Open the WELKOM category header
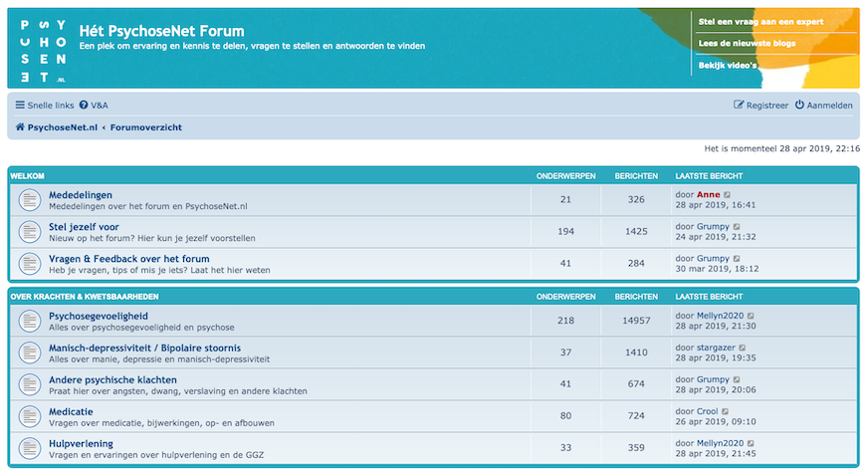Screen dimensions: 868x471 pos(27,176)
